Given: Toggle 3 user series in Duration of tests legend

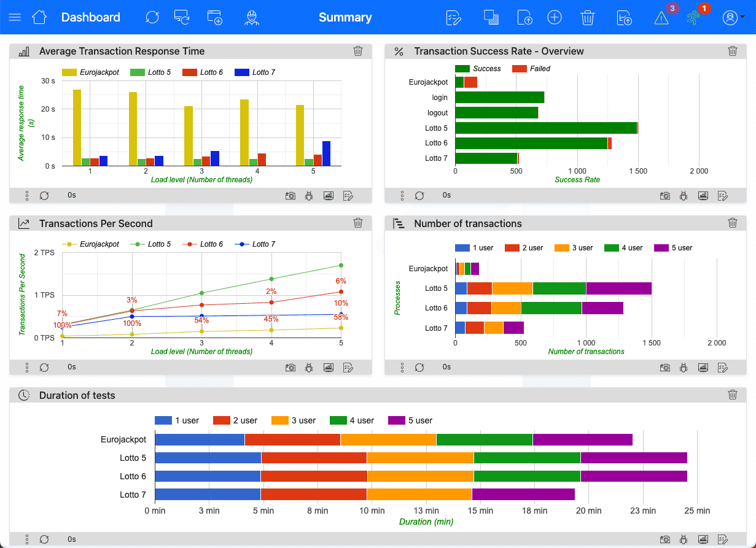Looking at the screenshot, I should click(x=294, y=420).
